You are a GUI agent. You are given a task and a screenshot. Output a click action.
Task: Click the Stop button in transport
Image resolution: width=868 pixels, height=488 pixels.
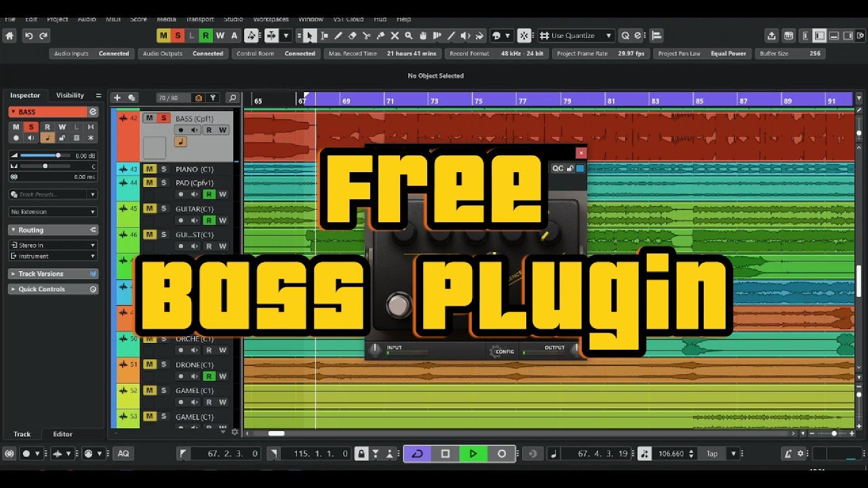446,454
